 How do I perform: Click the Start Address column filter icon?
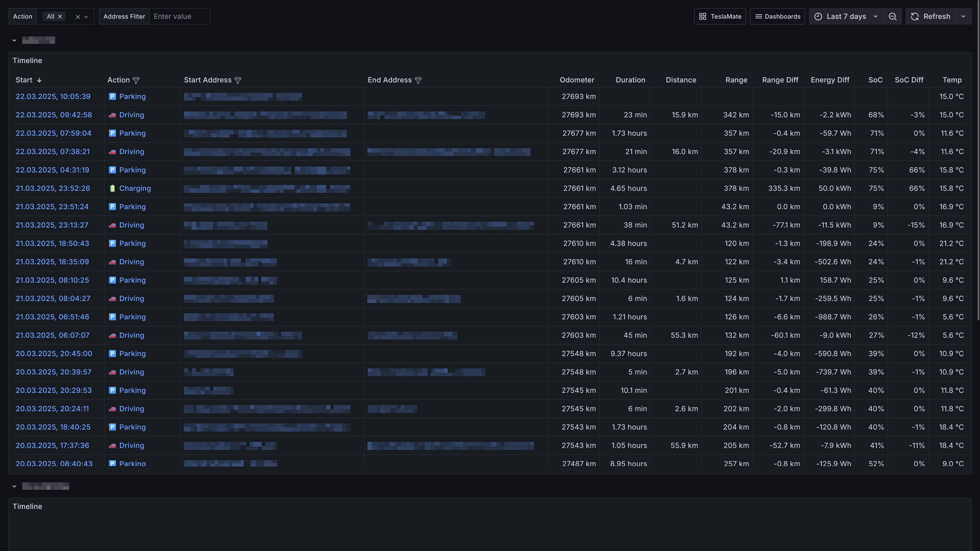(x=238, y=80)
